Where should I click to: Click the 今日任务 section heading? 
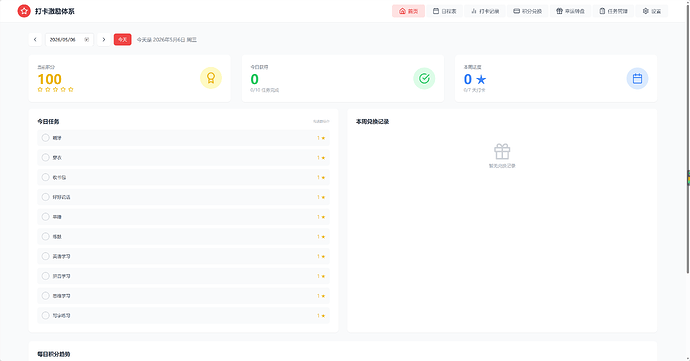pyautogui.click(x=48, y=122)
